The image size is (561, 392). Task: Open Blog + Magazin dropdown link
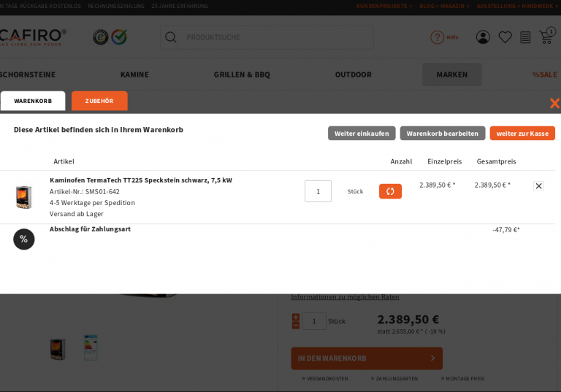point(444,6)
